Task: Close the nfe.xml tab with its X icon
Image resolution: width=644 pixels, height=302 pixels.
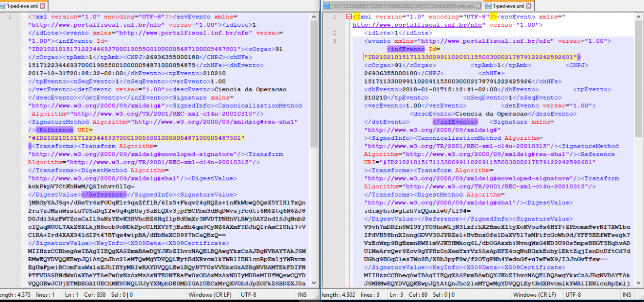Action: pos(479,6)
